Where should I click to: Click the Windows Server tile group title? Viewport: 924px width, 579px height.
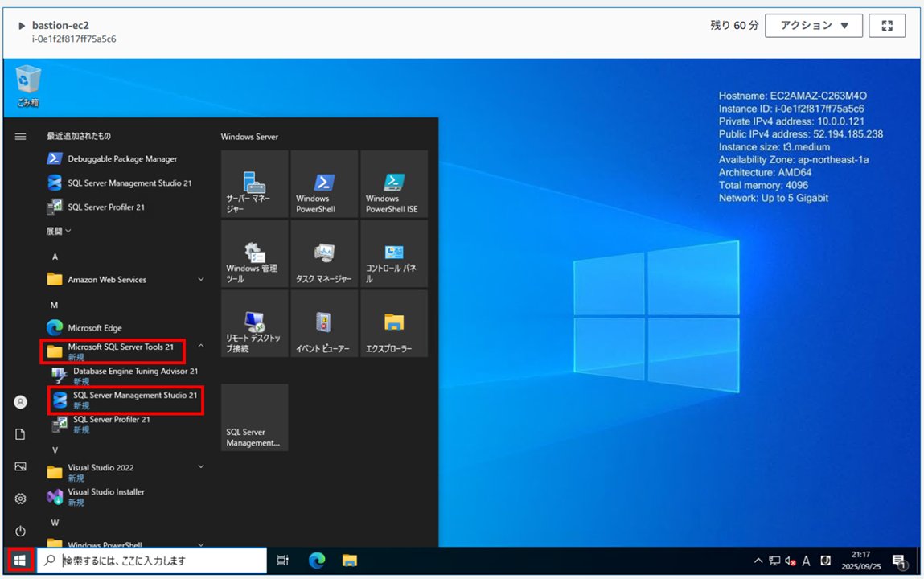point(249,137)
